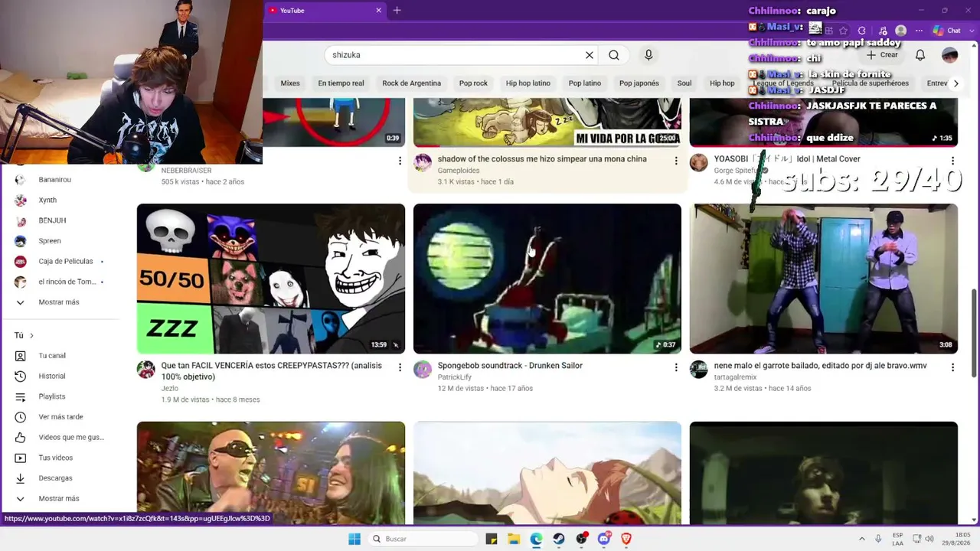Select the En tiempo real filter chip
This screenshot has height=551, width=980.
(341, 83)
